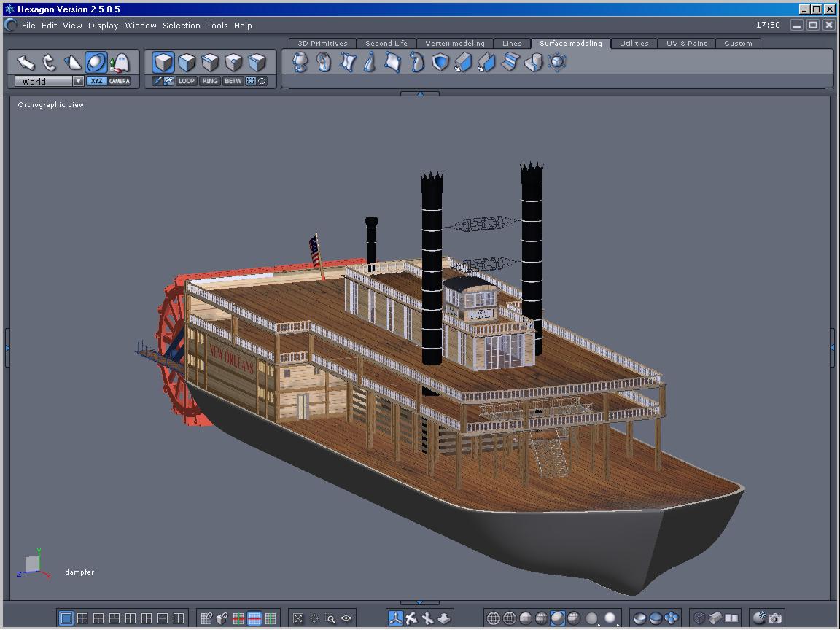Switch to the Vertex modeling tab
This screenshot has height=630, width=840.
click(x=454, y=44)
